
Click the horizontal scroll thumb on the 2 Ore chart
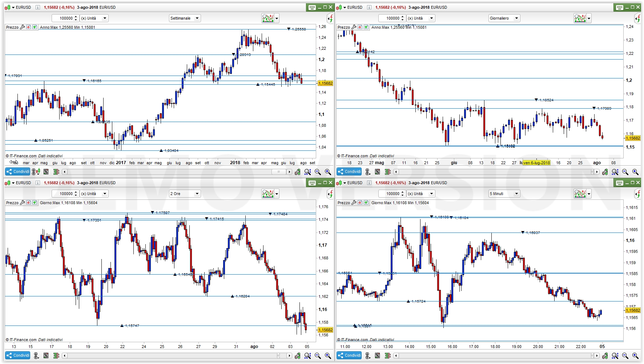pos(279,356)
